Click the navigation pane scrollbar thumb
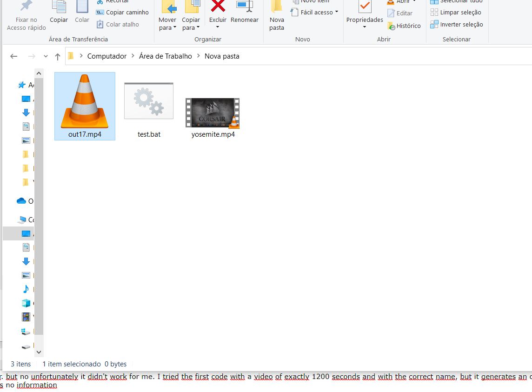This screenshot has height=392, width=532. point(39,206)
